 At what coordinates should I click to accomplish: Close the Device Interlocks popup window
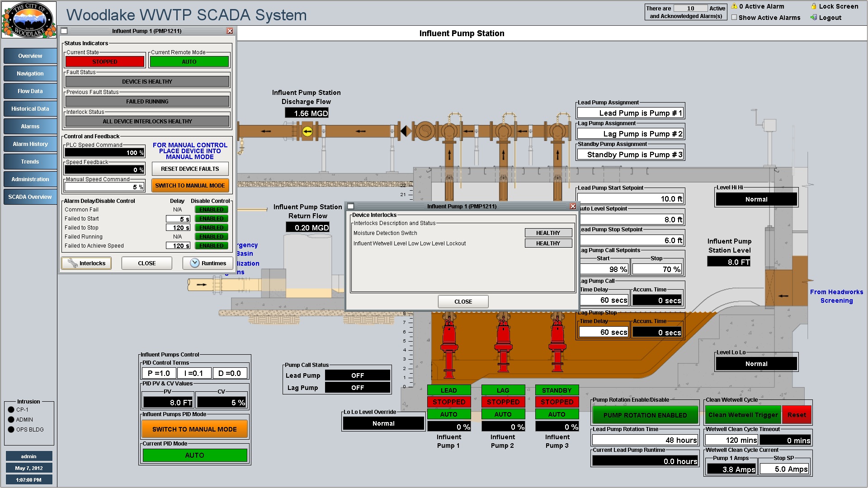(x=463, y=301)
